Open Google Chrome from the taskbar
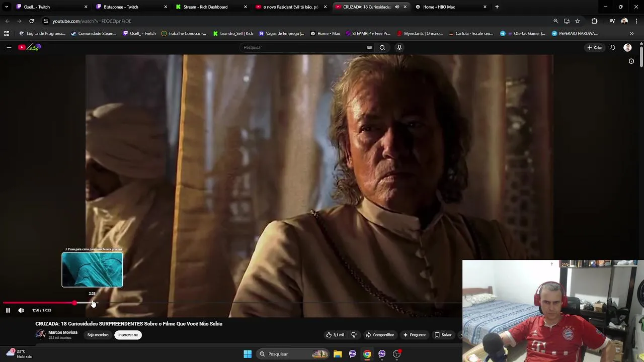 367,354
